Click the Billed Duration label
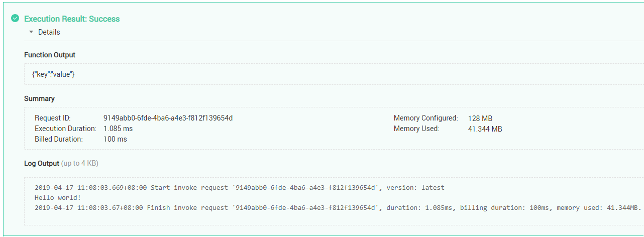 (59, 139)
